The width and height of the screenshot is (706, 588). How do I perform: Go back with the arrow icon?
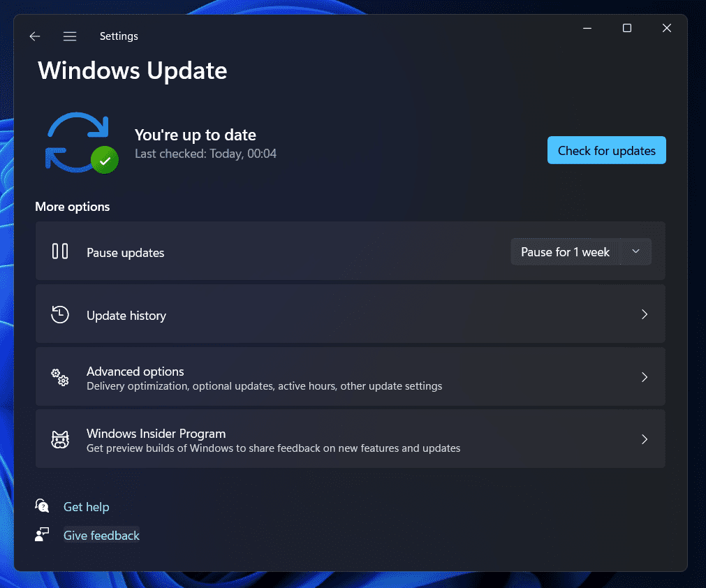pyautogui.click(x=35, y=36)
